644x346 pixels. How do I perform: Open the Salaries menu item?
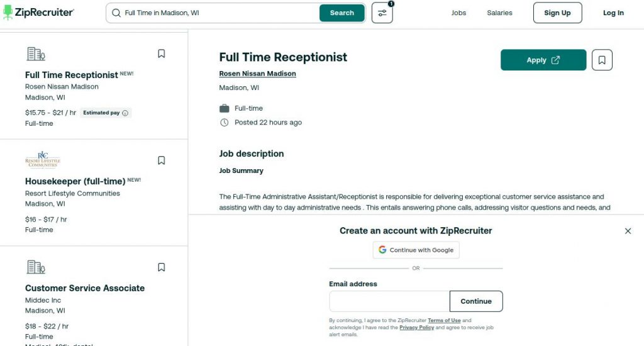tap(499, 13)
